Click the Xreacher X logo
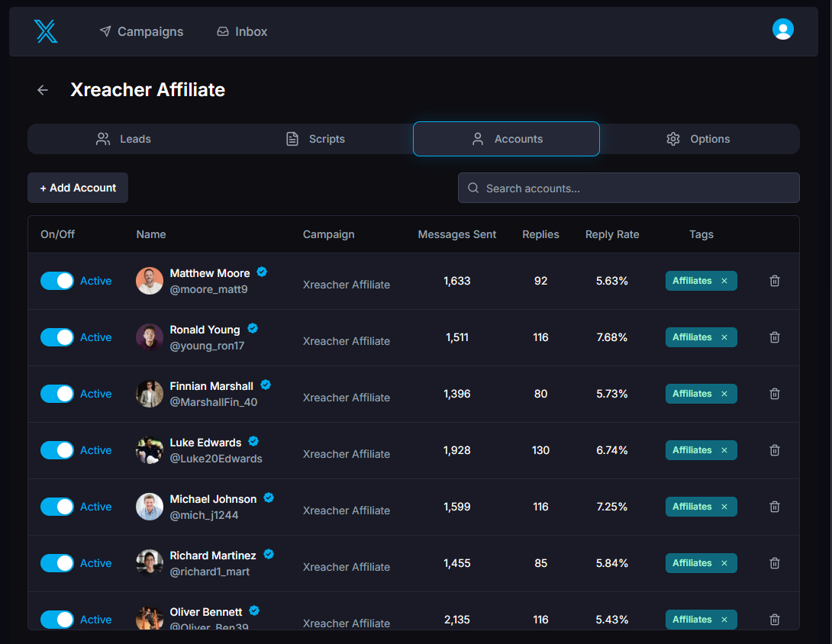 coord(46,31)
